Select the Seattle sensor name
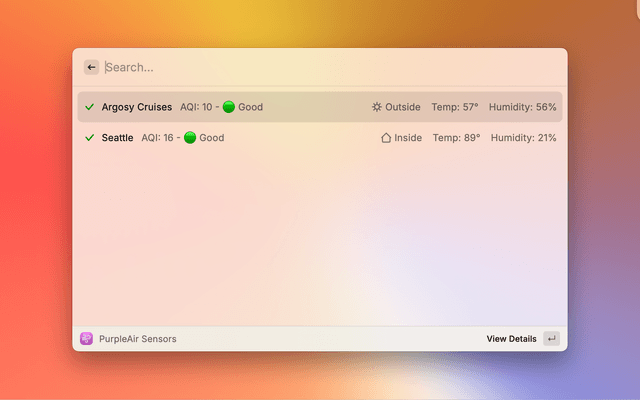Screen dimensions: 640x400 click(117, 138)
